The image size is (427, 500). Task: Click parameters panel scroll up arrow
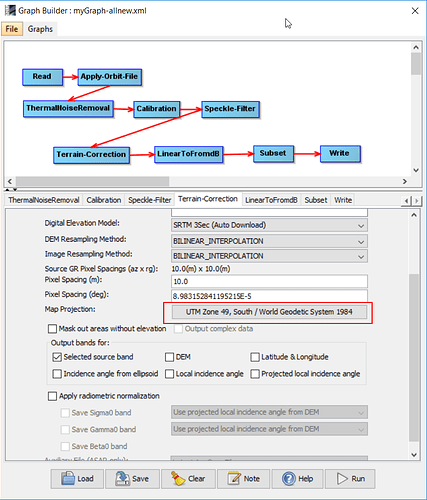(x=414, y=215)
